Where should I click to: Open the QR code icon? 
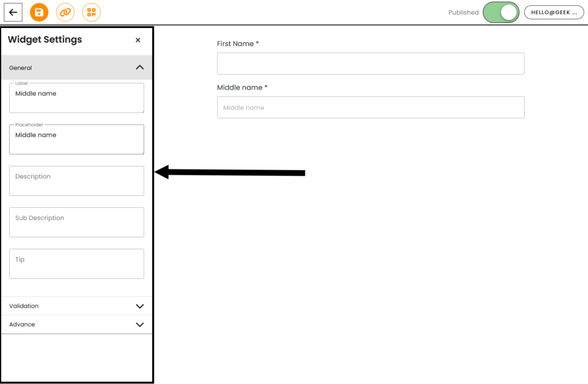coord(91,12)
